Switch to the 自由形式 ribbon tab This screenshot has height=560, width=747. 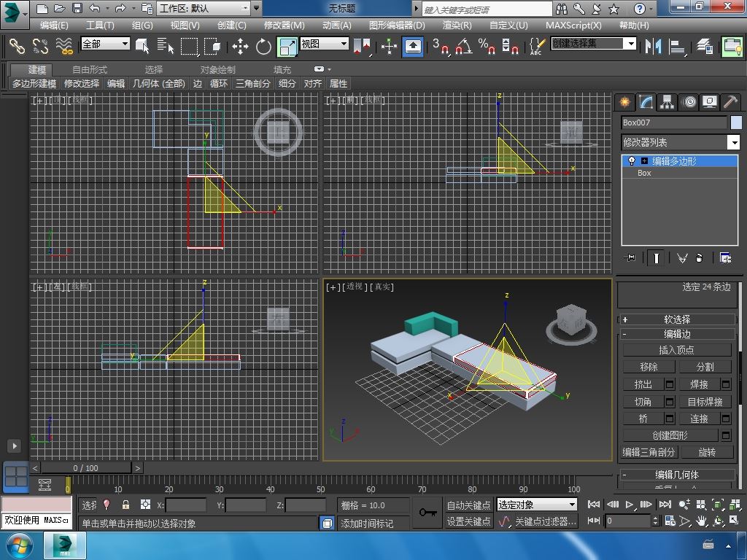(89, 69)
